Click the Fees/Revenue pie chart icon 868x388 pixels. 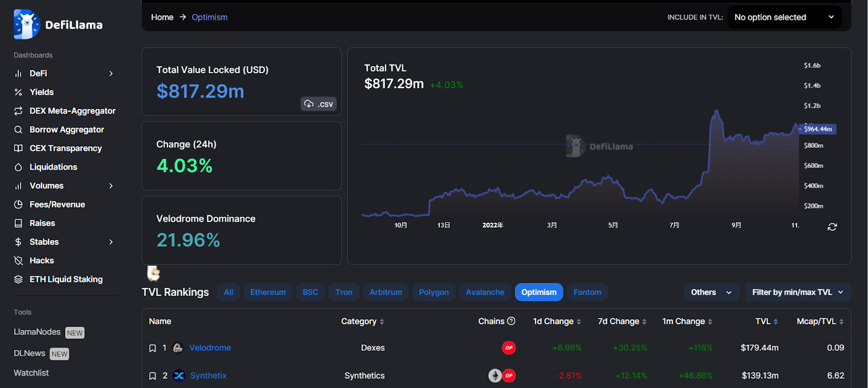pos(18,205)
